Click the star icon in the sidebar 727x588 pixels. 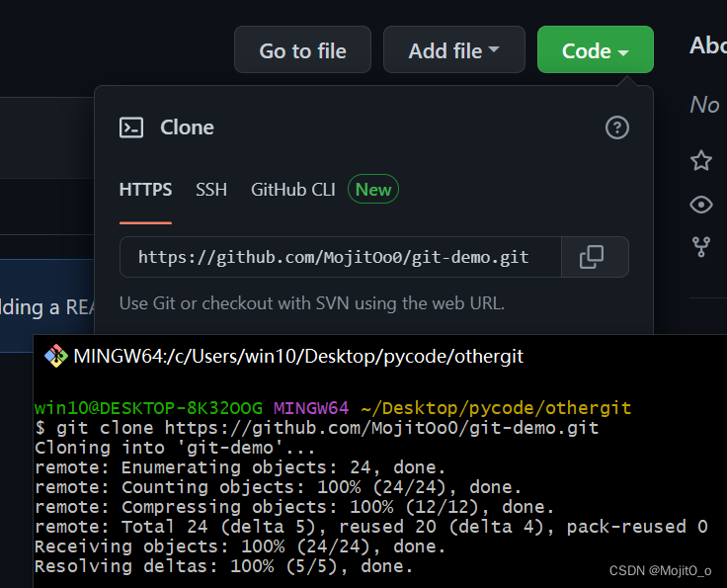[x=701, y=160]
